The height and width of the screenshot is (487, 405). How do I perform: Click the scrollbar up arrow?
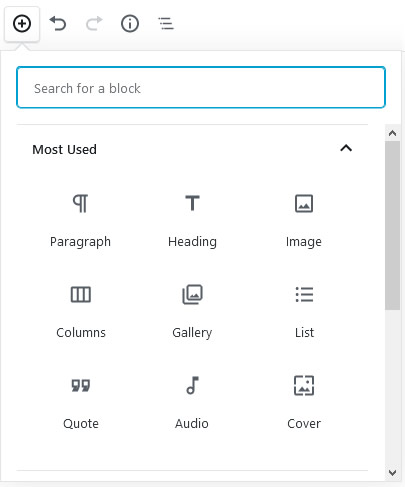point(392,133)
